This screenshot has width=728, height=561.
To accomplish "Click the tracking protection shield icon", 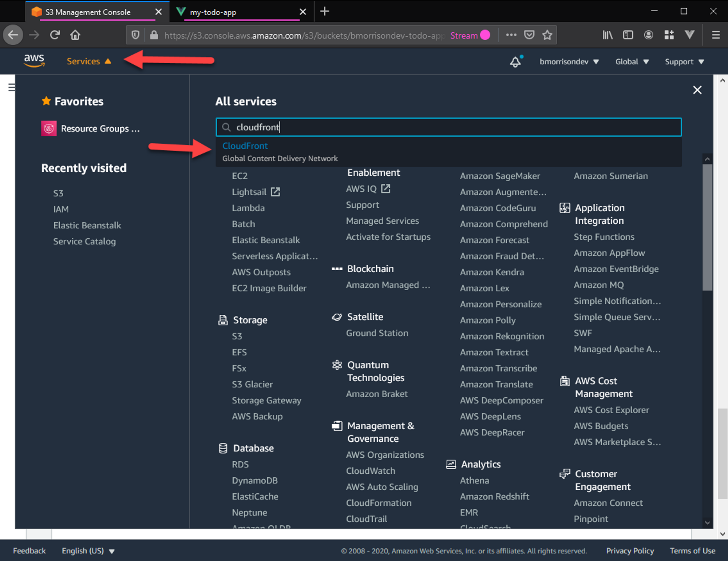I will tap(135, 35).
